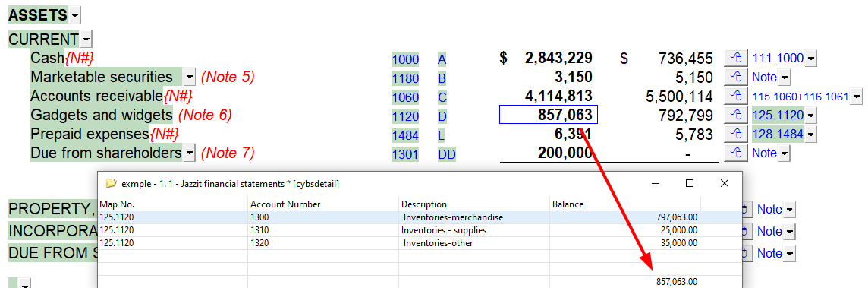Click leadsheet letter L link
Viewport: 868px width, 288px height.
pos(441,135)
